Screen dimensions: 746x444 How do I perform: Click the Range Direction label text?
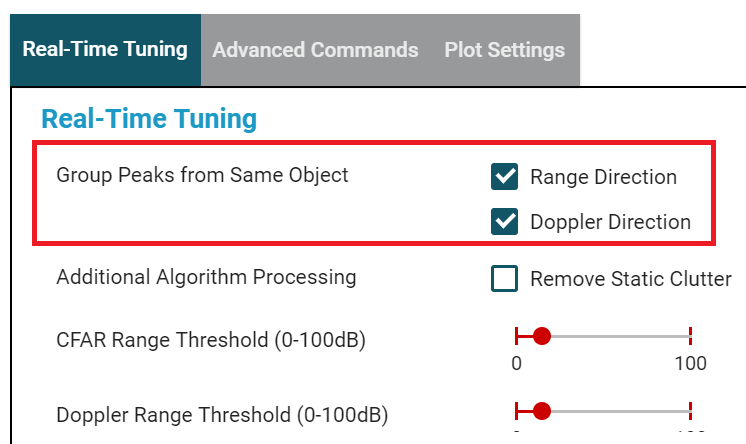tap(603, 177)
